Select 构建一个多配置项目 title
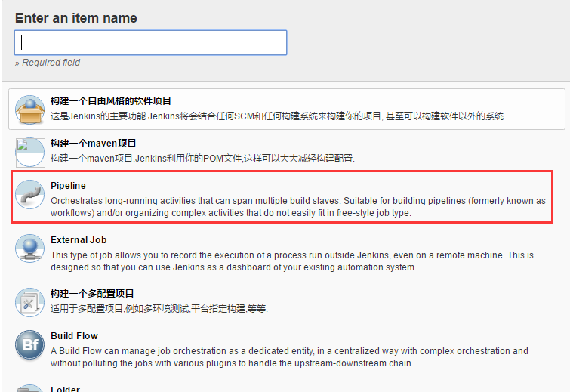Viewport: 570px width, 392px height. [92, 294]
